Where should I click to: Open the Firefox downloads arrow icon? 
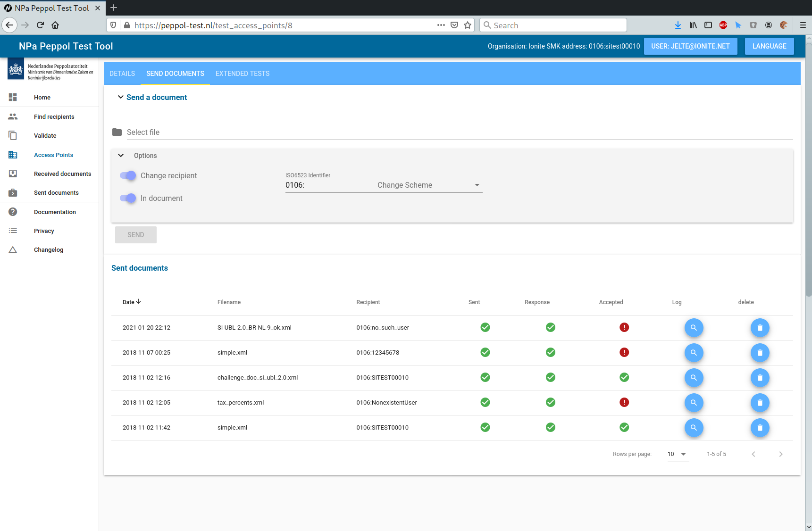pyautogui.click(x=678, y=25)
